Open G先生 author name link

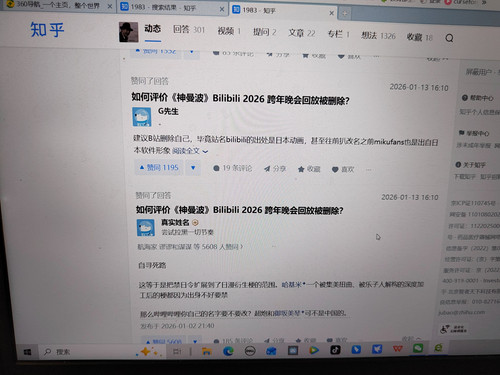[x=168, y=111]
